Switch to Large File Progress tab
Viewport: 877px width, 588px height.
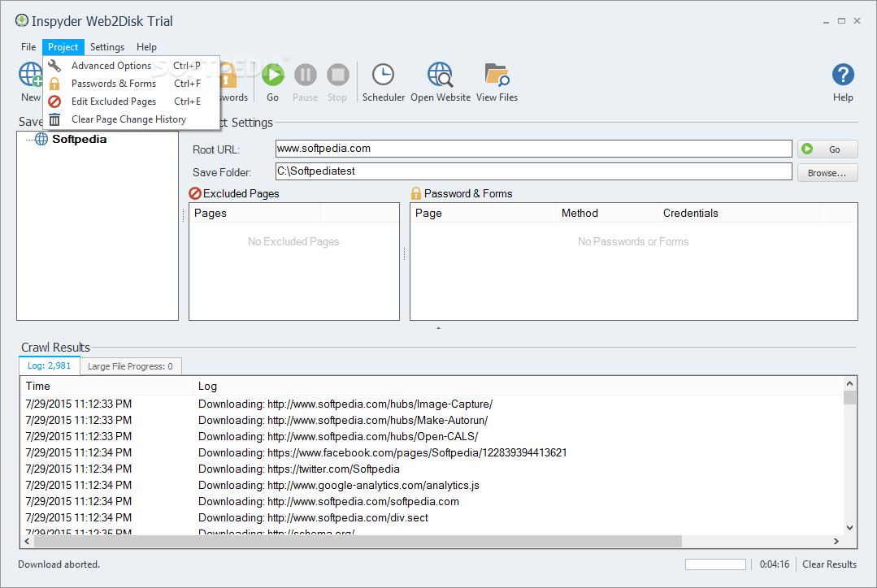click(130, 366)
